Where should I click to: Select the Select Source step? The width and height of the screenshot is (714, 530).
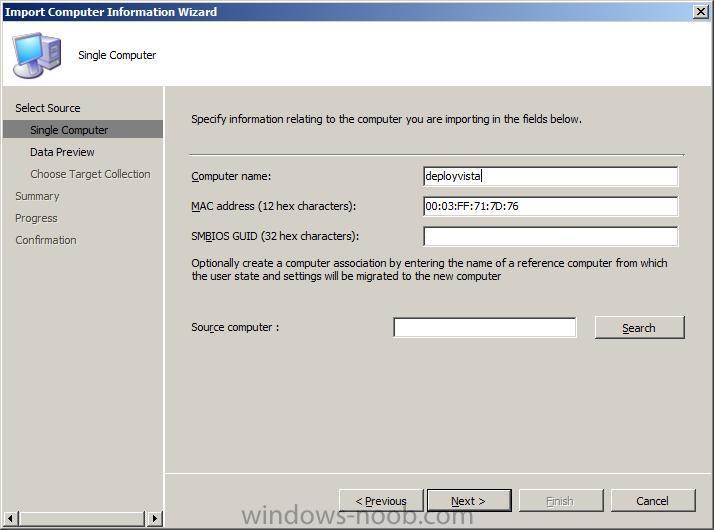click(x=48, y=108)
